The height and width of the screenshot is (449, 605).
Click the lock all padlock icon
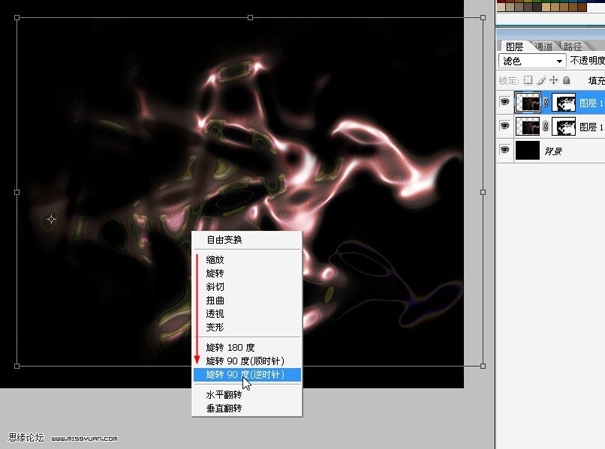pos(566,80)
